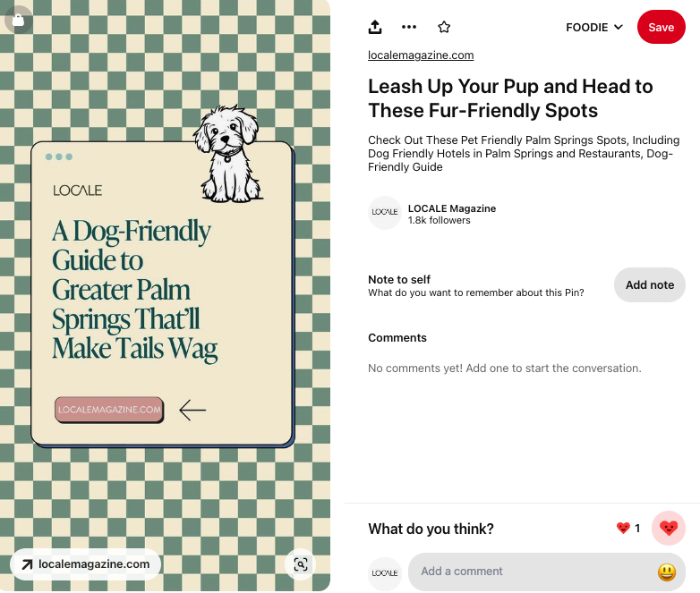Open the emoji picker in comment box
This screenshot has width=700, height=593.
point(667,572)
